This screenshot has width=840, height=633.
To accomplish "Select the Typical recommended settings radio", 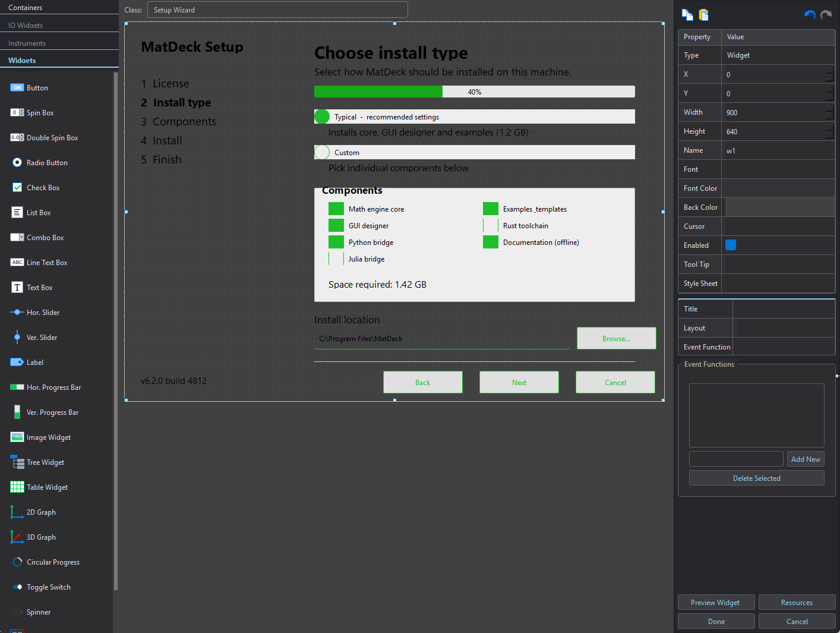I will tap(322, 116).
